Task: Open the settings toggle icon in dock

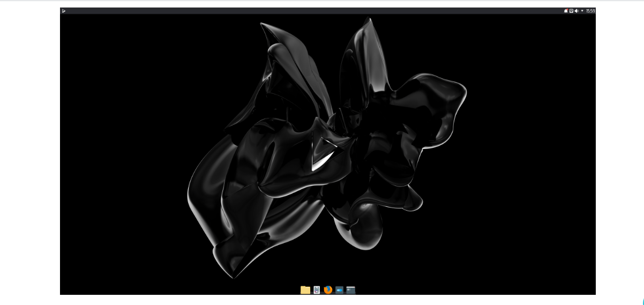Action: coord(339,290)
